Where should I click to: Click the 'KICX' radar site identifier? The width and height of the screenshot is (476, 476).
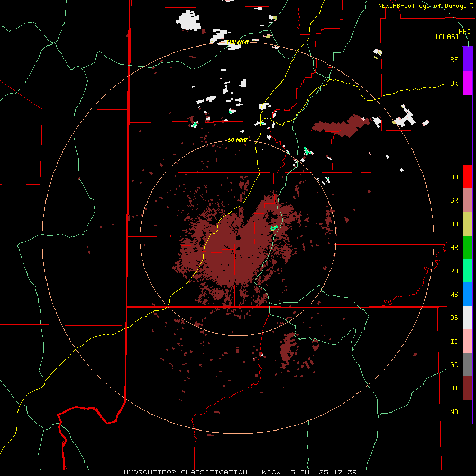[x=271, y=472]
